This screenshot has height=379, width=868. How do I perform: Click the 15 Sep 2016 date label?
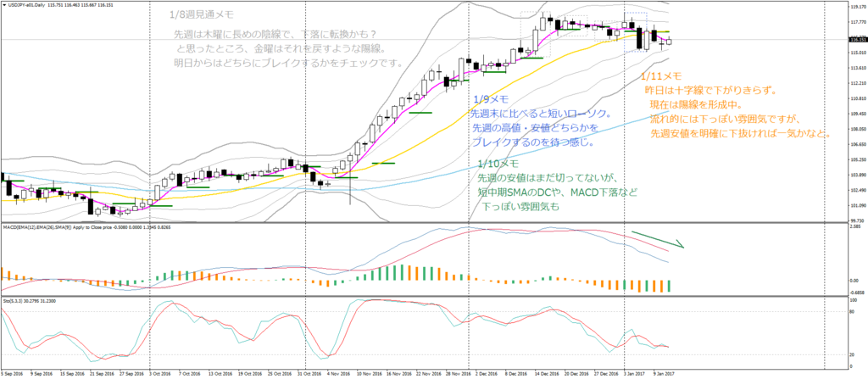[x=72, y=373]
